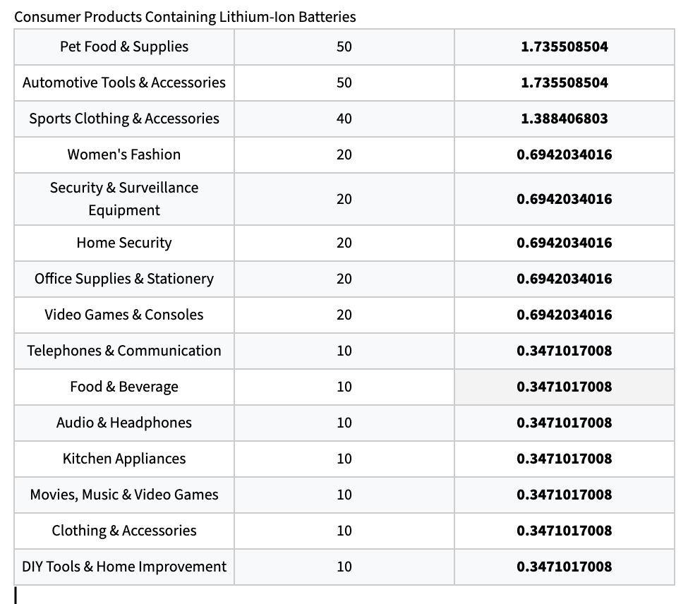Click the DIY Tools & Home Improvement cell

tap(124, 567)
